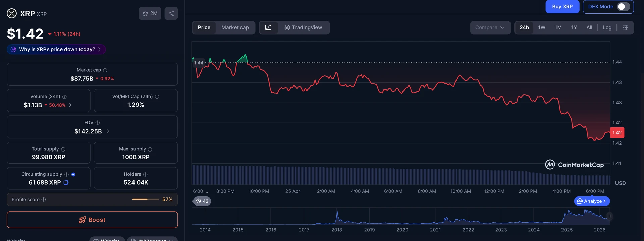Image resolution: width=644 pixels, height=241 pixels.
Task: Select All time range
Action: pyautogui.click(x=589, y=27)
